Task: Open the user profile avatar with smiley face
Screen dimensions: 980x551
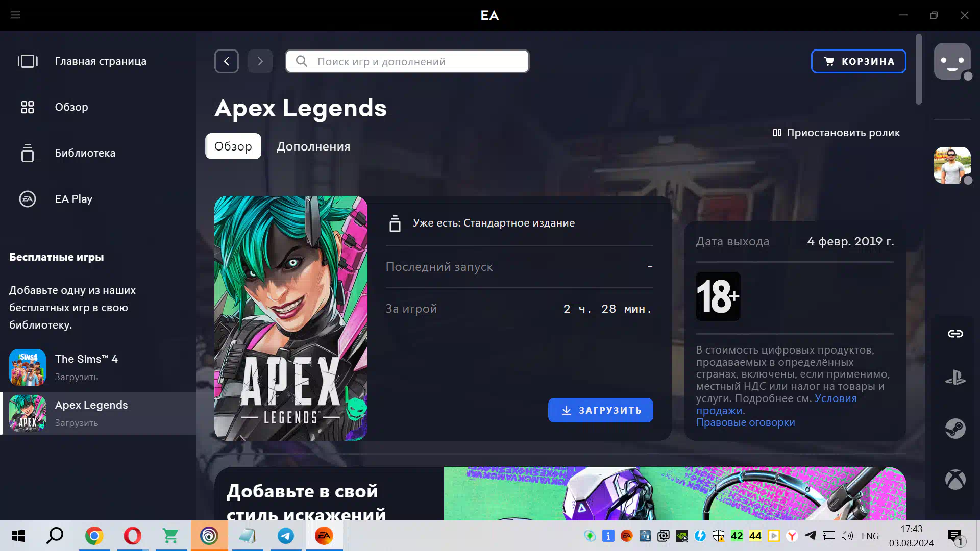Action: tap(952, 61)
